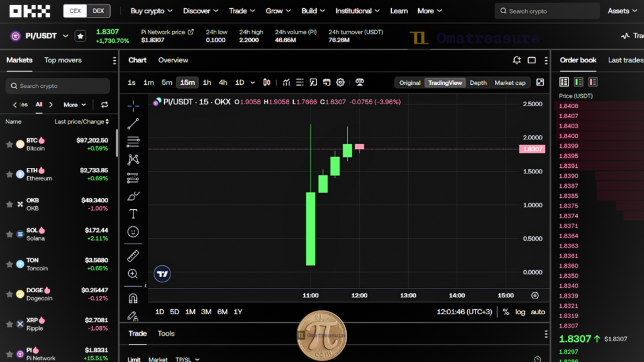Viewport: 644px width, 362px height.
Task: Favorite the SOL row star
Action: tap(9, 234)
